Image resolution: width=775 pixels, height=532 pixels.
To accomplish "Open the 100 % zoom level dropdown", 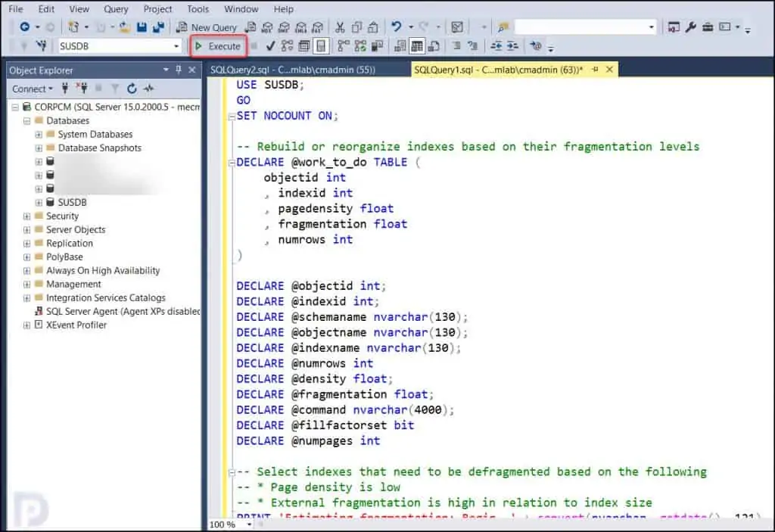I will click(x=250, y=524).
